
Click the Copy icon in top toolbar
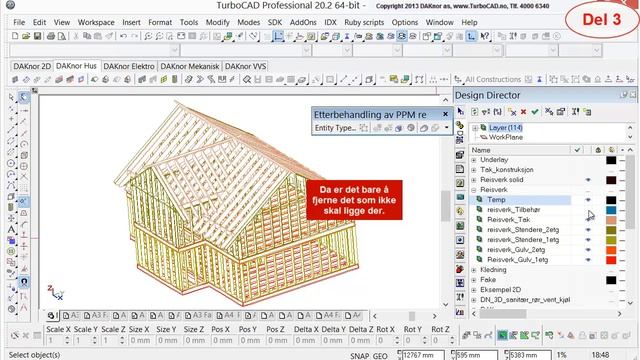pyautogui.click(x=87, y=36)
